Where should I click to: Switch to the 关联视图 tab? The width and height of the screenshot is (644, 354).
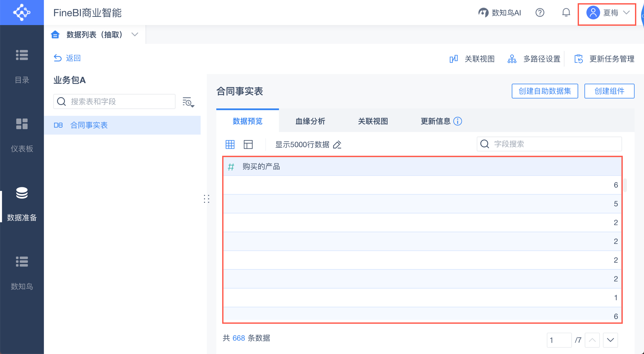[373, 121]
